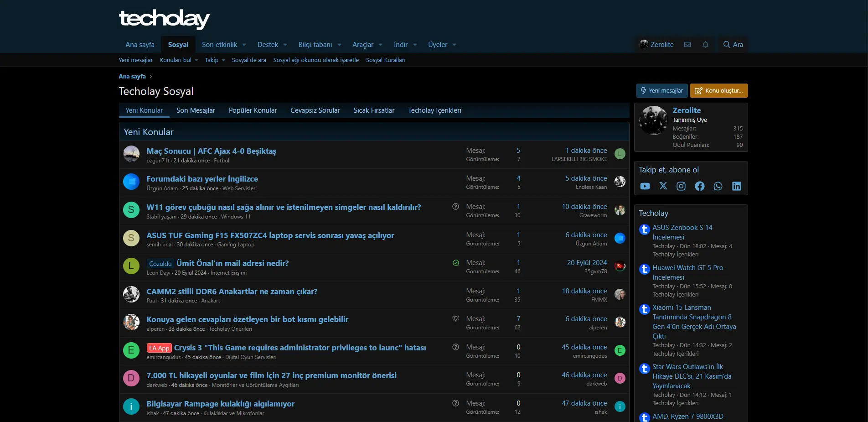Open the notifications bell icon
Image resolution: width=868 pixels, height=422 pixels.
tap(705, 45)
